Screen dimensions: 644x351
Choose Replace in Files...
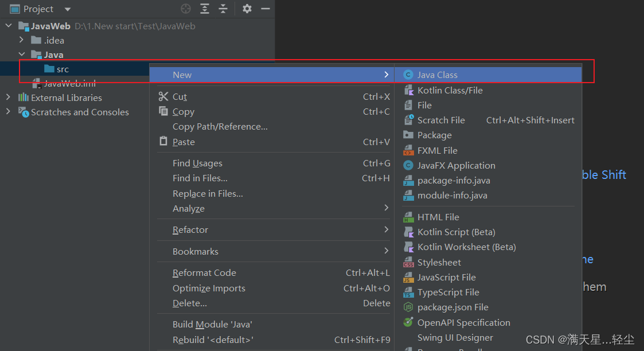pos(271,193)
